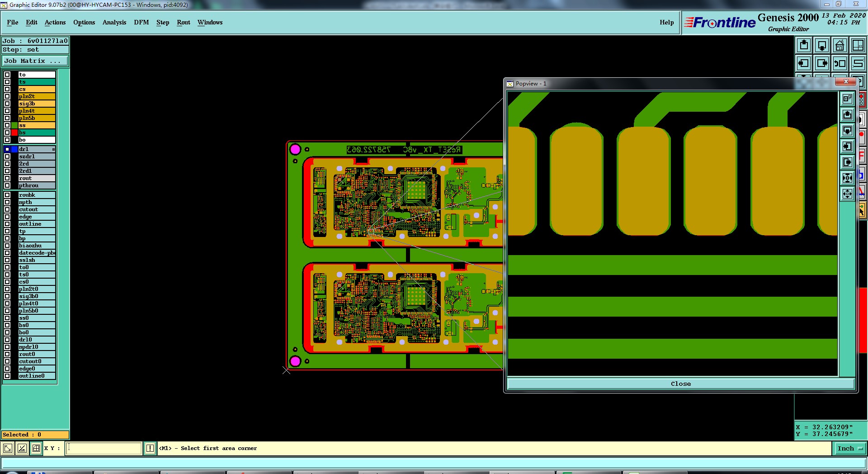The width and height of the screenshot is (868, 474).
Task: Toggle display of layer bs
Action: pyautogui.click(x=7, y=133)
